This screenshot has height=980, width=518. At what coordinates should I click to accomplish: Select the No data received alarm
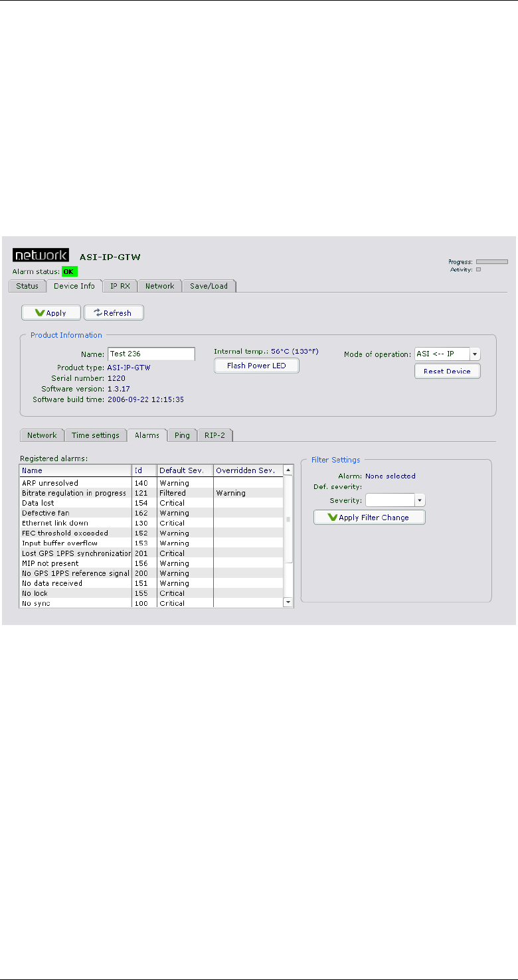coord(151,583)
